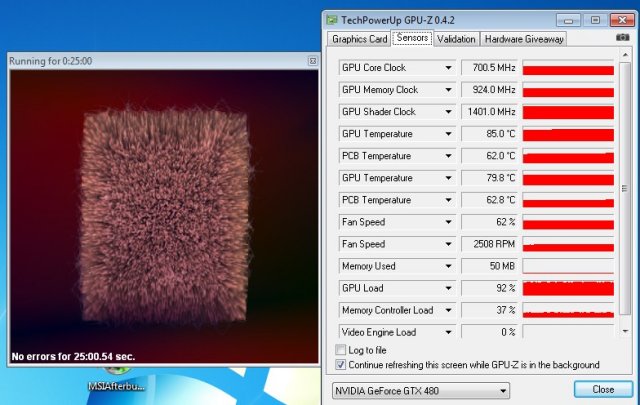The image size is (640, 405).
Task: Click the GPU-Z screenshot camera icon
Action: click(622, 38)
